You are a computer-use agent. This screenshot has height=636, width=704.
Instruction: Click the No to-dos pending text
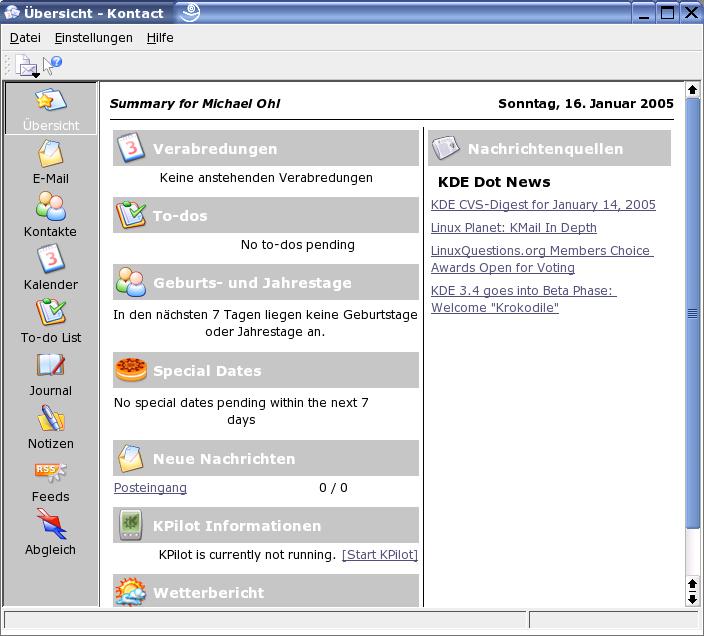pyautogui.click(x=298, y=245)
